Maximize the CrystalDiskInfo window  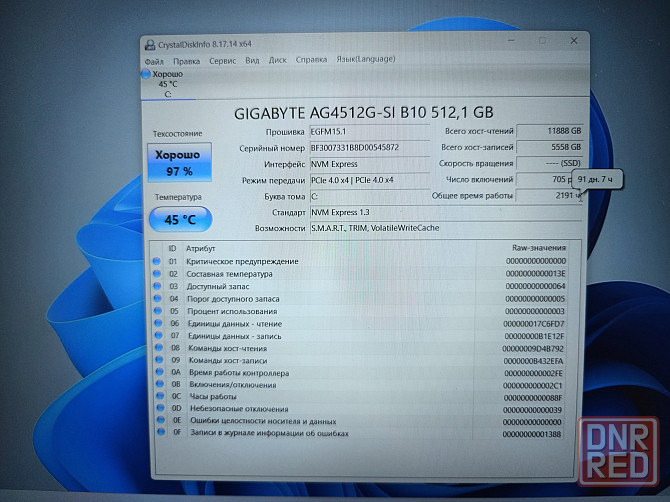[x=542, y=41]
